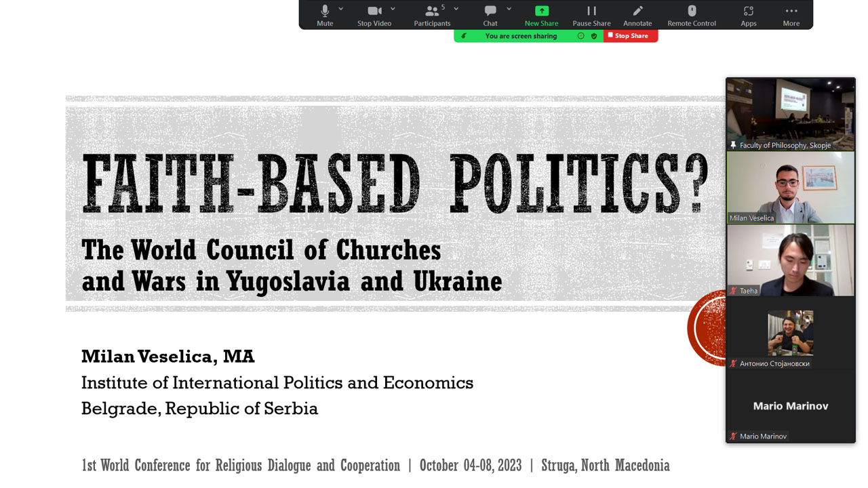
Task: Select Антонио Стојановски video tile
Action: (791, 333)
